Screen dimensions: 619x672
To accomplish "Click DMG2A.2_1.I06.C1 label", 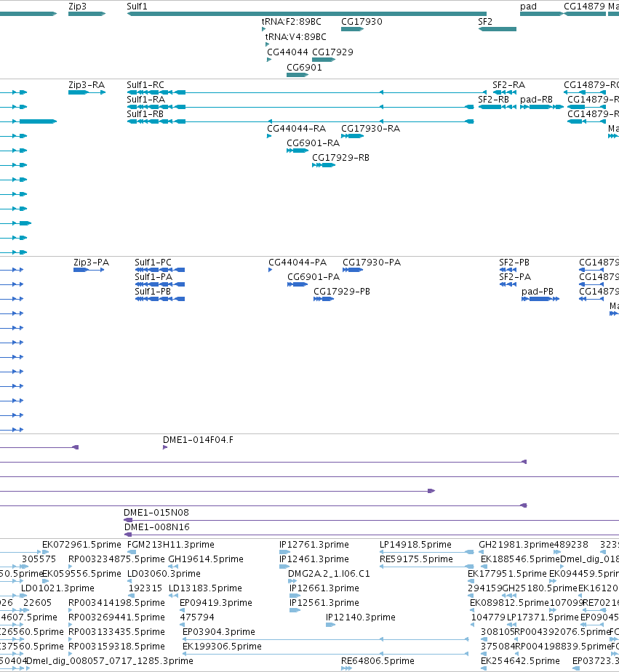I will [329, 574].
